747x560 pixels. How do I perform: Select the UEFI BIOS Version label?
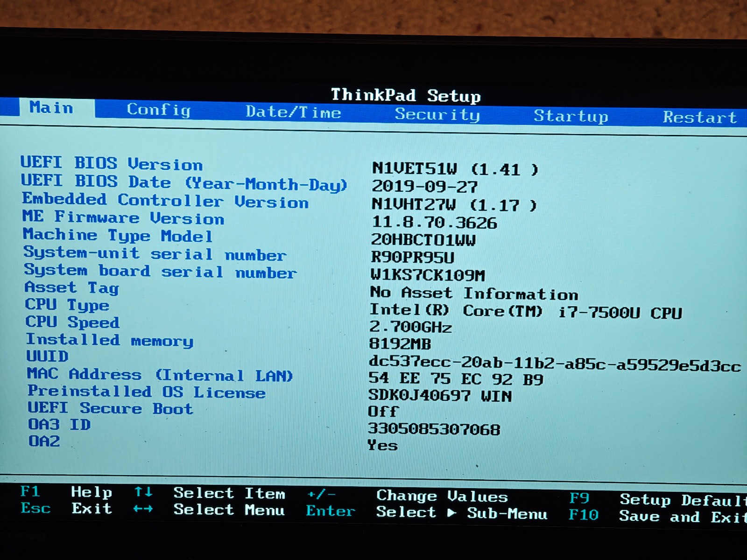point(111,163)
